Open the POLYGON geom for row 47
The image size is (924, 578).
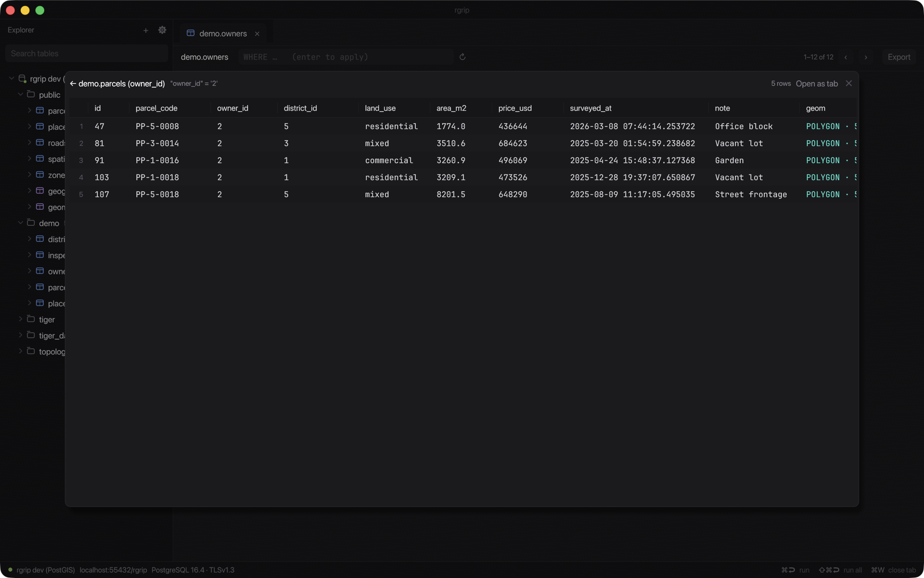[x=831, y=127]
